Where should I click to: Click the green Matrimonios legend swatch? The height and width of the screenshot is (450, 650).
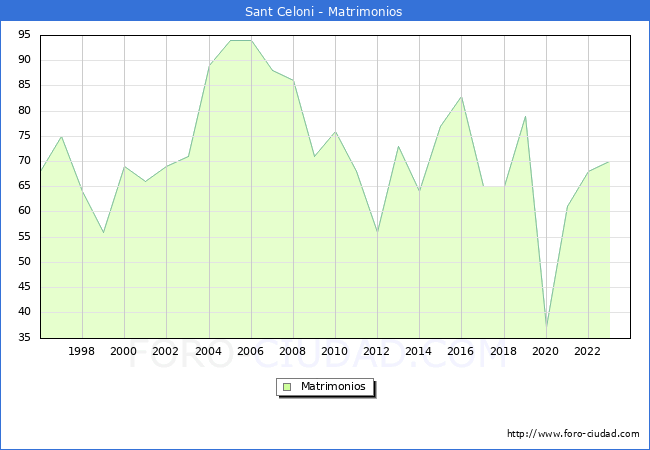(287, 386)
